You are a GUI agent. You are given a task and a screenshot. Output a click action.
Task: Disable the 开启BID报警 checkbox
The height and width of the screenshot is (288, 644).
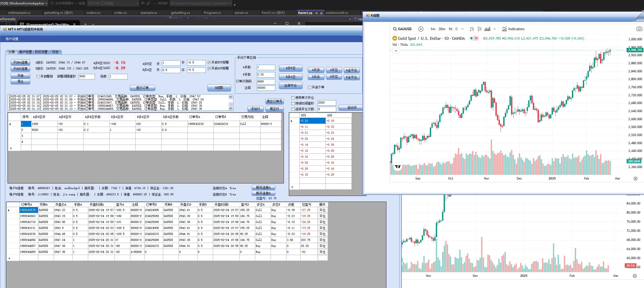tap(209, 62)
